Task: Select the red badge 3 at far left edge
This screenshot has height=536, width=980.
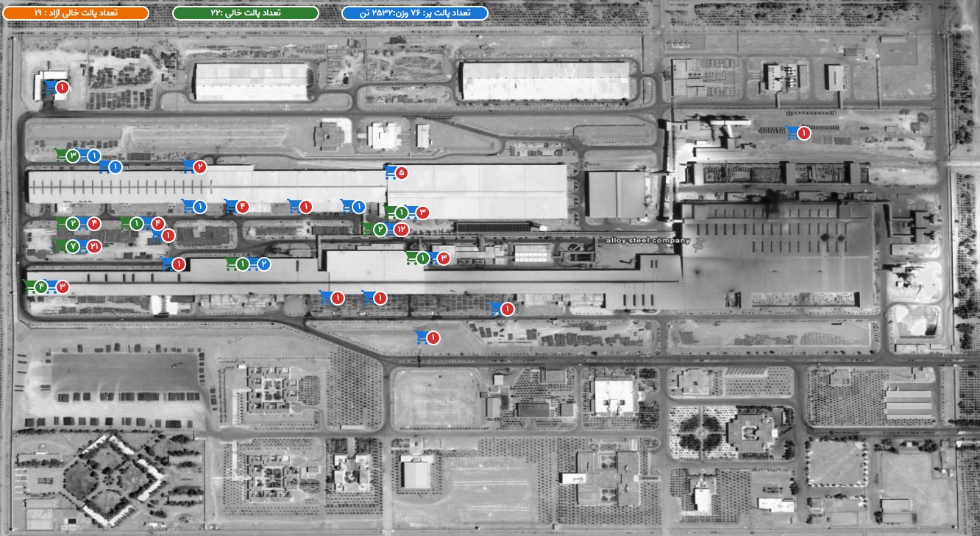Action: click(x=63, y=286)
